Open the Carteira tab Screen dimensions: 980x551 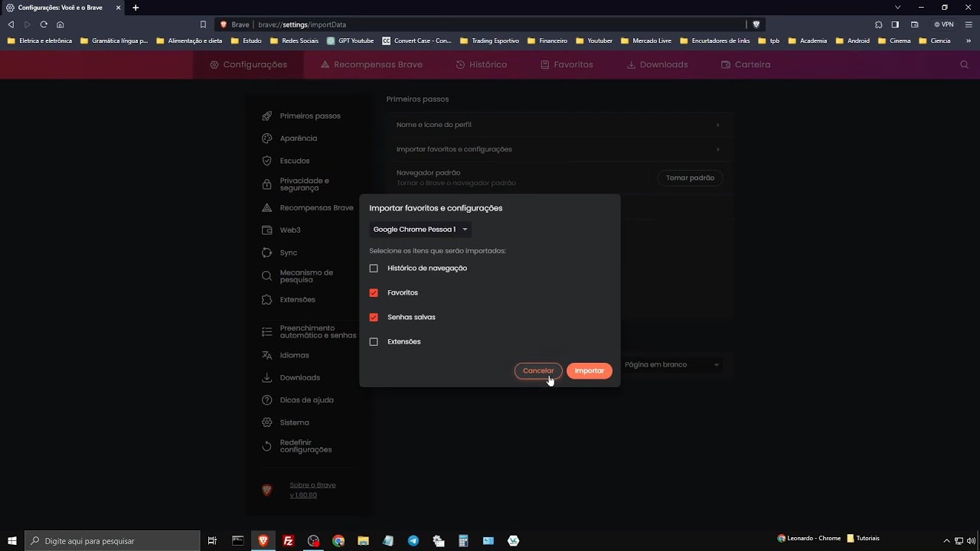(x=746, y=65)
